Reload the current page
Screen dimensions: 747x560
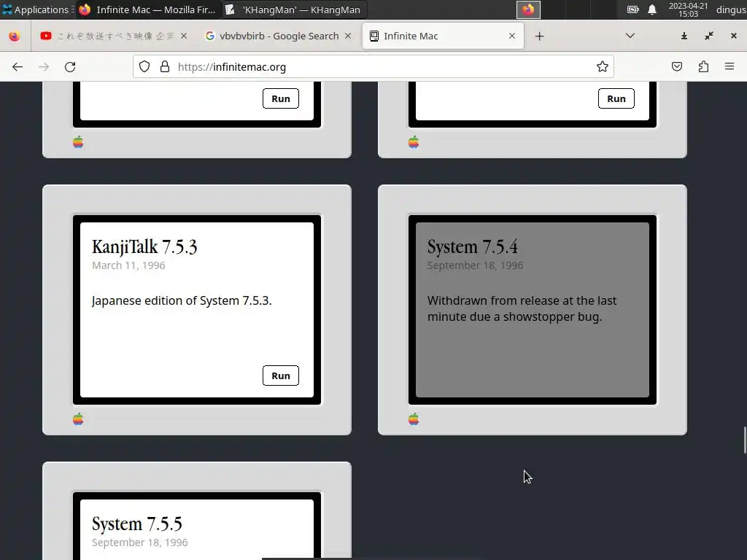tap(70, 66)
